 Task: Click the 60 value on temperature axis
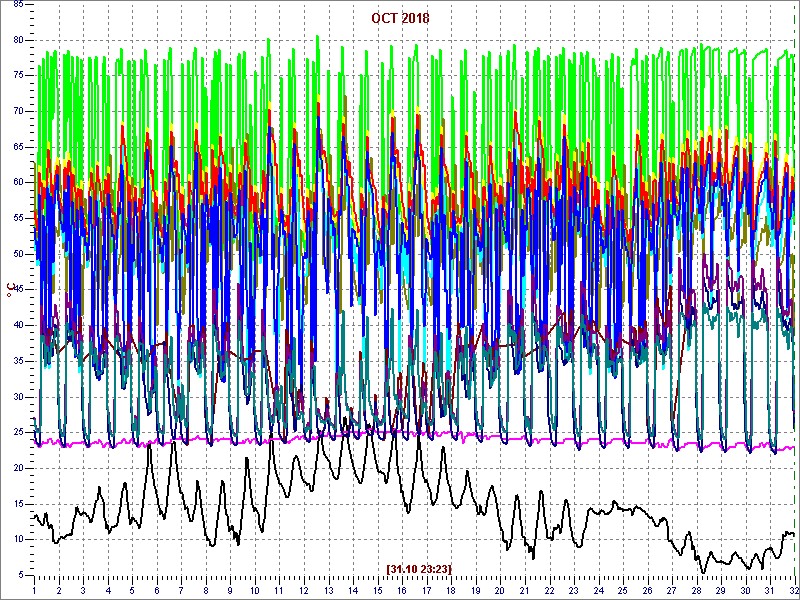click(x=18, y=183)
